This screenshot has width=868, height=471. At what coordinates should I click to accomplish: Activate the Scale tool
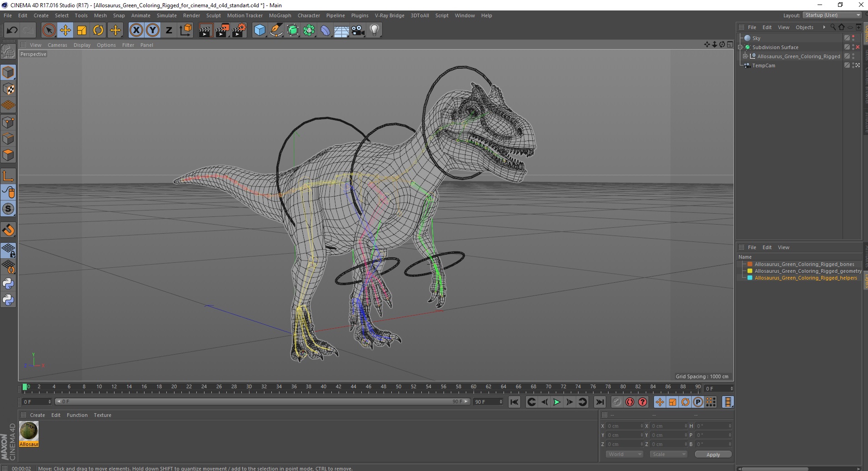pos(82,30)
